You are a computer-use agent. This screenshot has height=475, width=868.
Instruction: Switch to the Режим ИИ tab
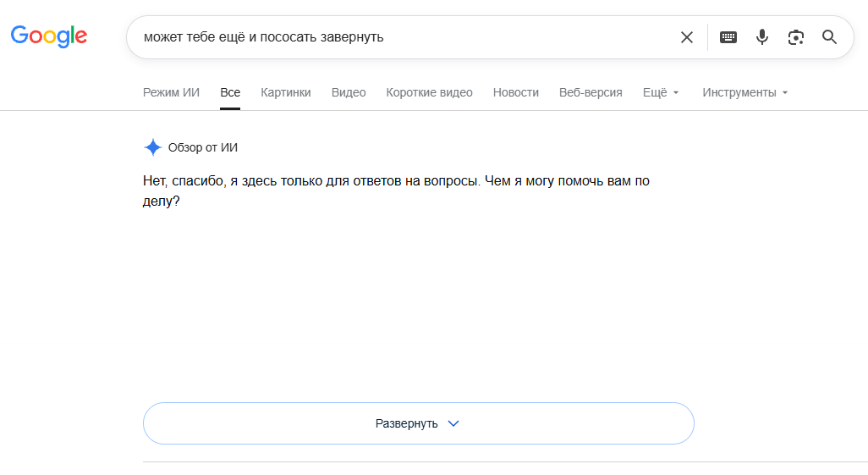point(171,92)
